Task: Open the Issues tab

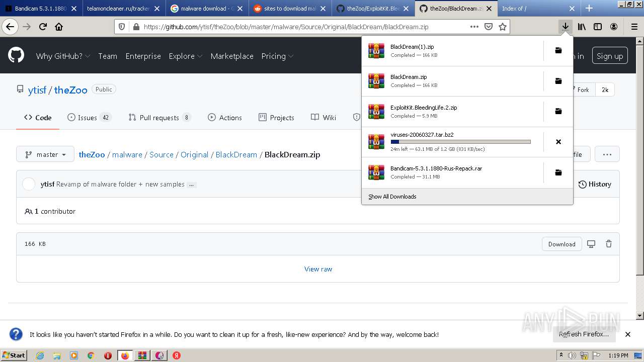Action: (89, 118)
